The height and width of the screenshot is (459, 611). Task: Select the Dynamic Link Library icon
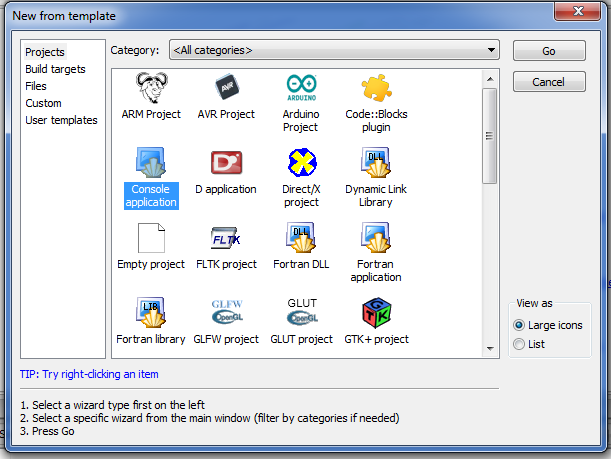(x=376, y=162)
